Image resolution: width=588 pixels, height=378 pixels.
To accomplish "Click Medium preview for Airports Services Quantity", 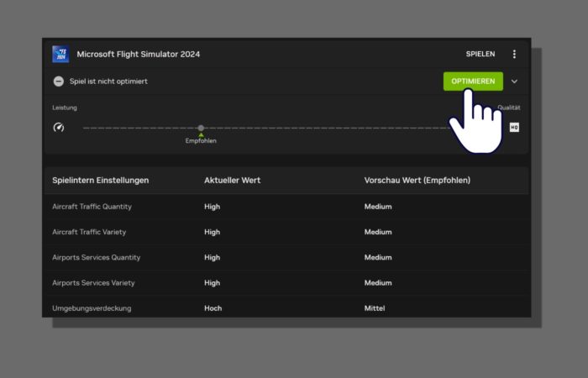I will (x=378, y=258).
